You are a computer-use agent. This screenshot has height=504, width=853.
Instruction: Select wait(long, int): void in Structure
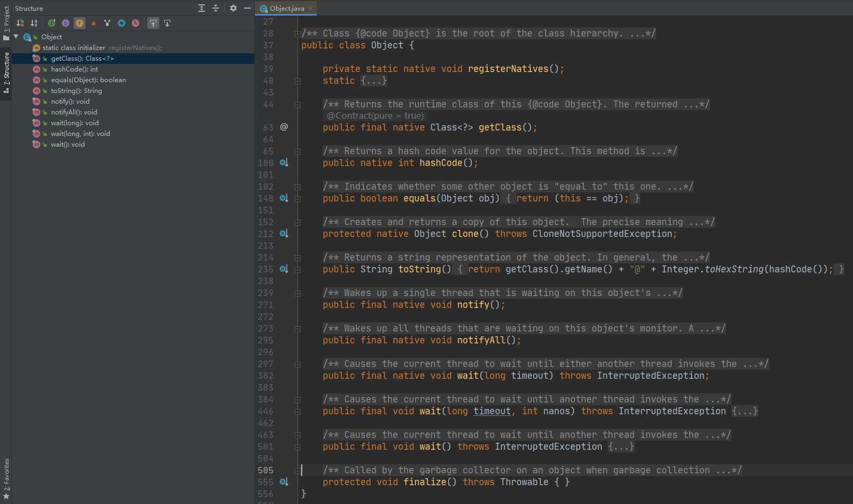(x=133, y=134)
